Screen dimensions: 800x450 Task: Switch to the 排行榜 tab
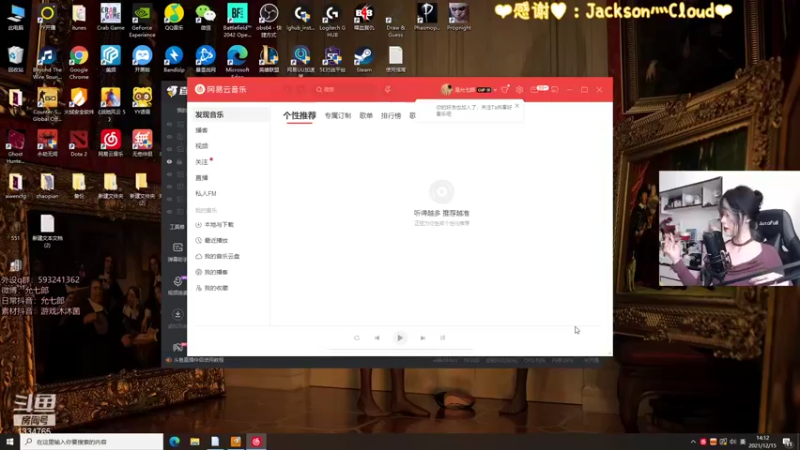pyautogui.click(x=391, y=116)
